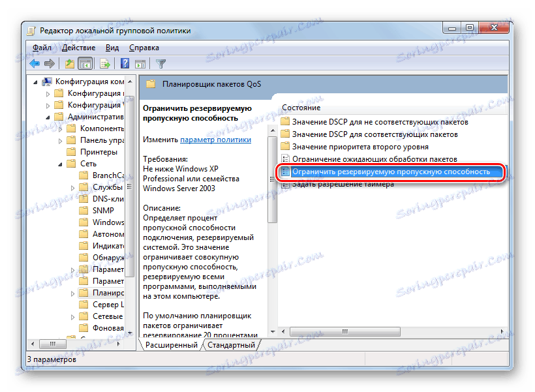The width and height of the screenshot is (535, 392).
Task: Collapse the 'Конфигурация ком' root node
Action: click(35, 82)
